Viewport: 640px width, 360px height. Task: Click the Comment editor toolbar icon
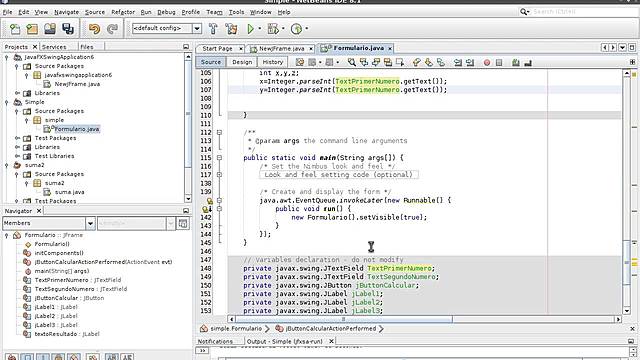(x=516, y=62)
